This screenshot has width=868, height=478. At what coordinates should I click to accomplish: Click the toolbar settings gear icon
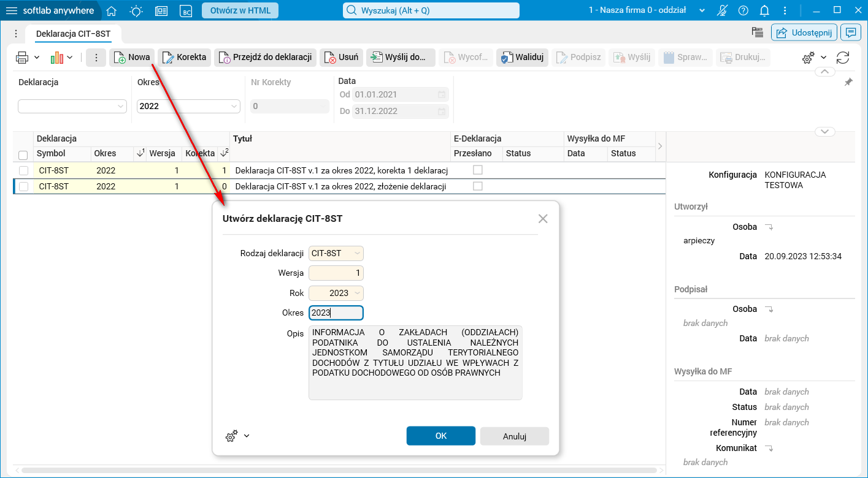coord(808,58)
